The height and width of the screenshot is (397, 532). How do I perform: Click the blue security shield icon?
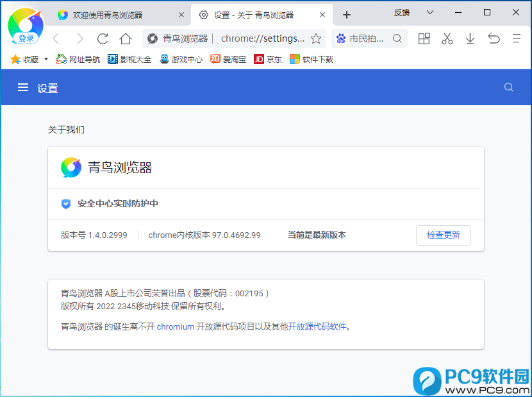tap(66, 204)
